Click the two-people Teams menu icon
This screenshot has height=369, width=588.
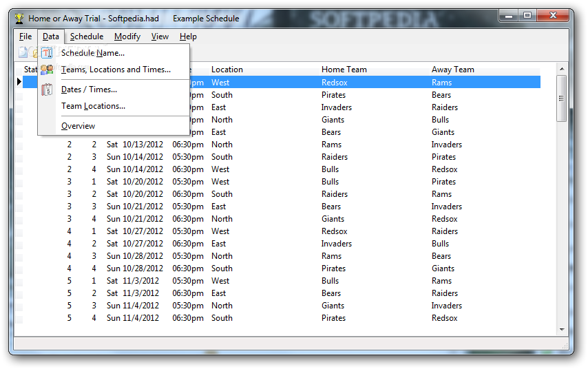pos(47,70)
